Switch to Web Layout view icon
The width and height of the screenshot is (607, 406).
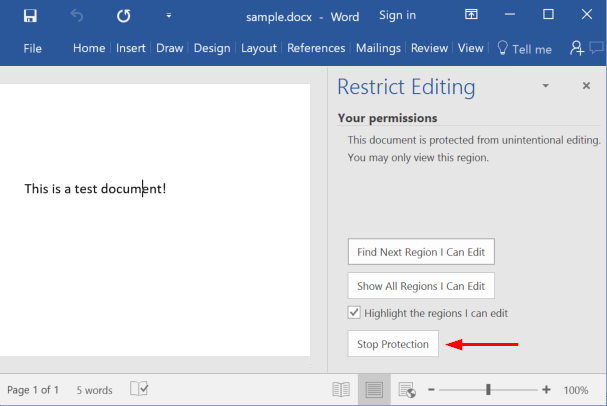coord(406,389)
